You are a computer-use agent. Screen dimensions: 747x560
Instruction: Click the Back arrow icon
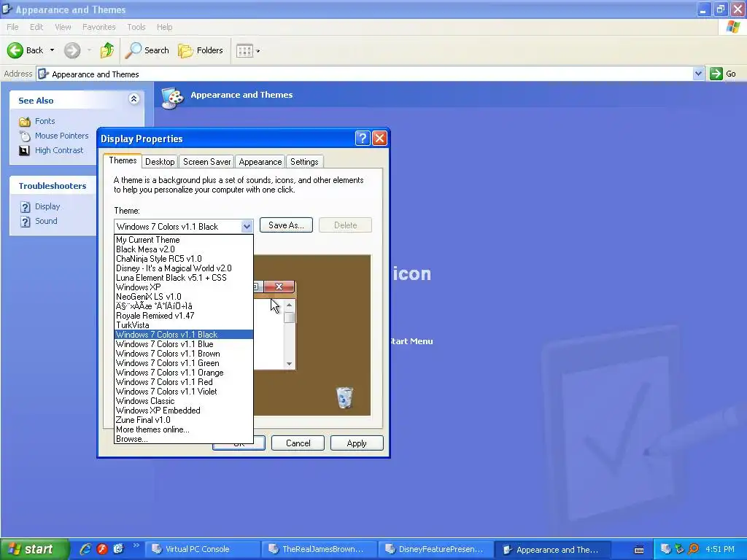[15, 50]
